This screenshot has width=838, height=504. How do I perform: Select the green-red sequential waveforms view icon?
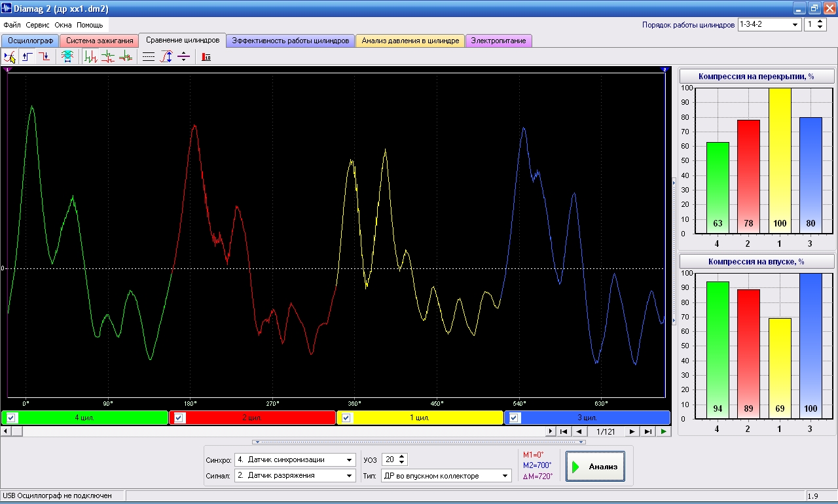tap(91, 57)
